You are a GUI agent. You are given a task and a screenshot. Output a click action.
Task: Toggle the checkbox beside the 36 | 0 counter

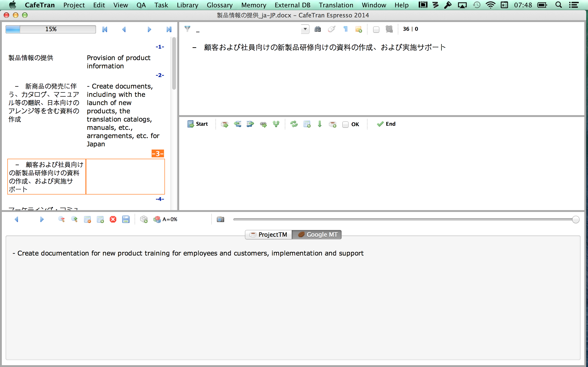(x=376, y=30)
